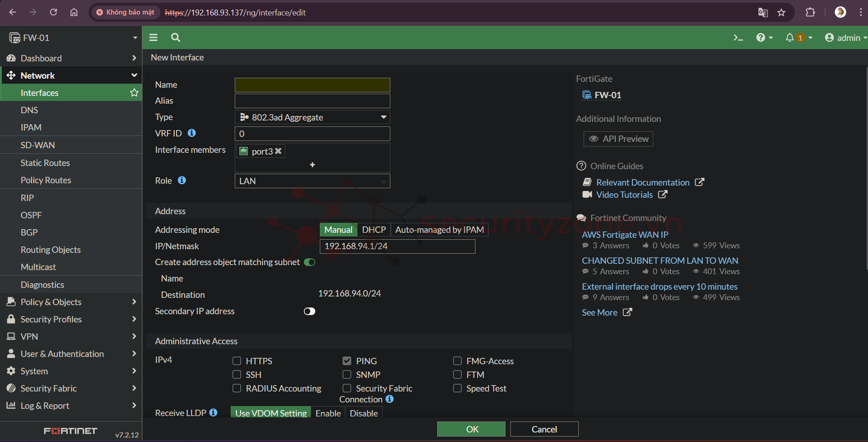This screenshot has height=442, width=868.
Task: Toggle the hamburger sidebar menu icon
Action: click(x=153, y=38)
